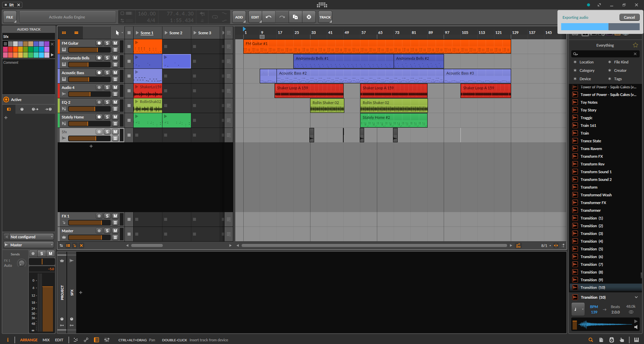Solo the FM Guitar track
The width and height of the screenshot is (644, 344).
pyautogui.click(x=107, y=43)
